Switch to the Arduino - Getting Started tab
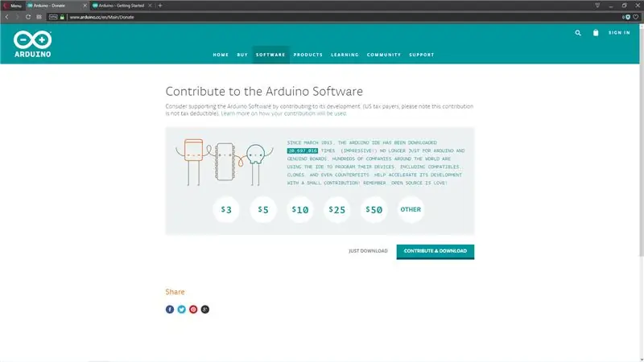The height and width of the screenshot is (362, 644). pyautogui.click(x=122, y=6)
